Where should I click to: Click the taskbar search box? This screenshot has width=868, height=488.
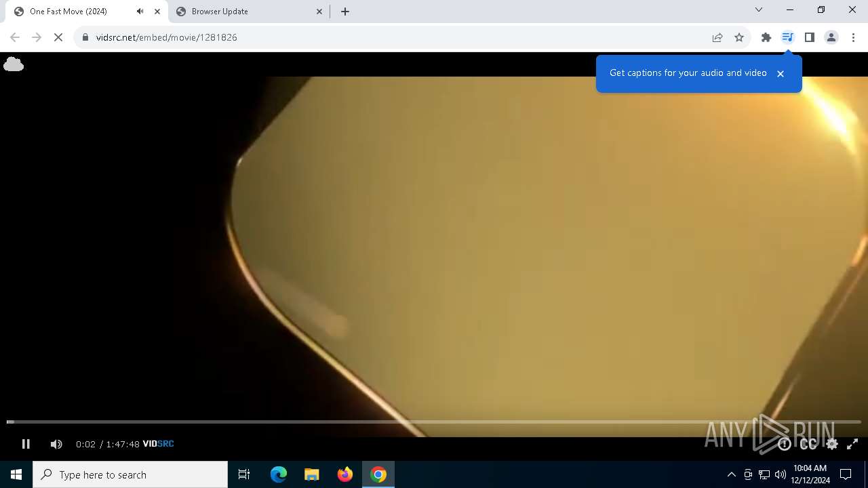click(130, 474)
